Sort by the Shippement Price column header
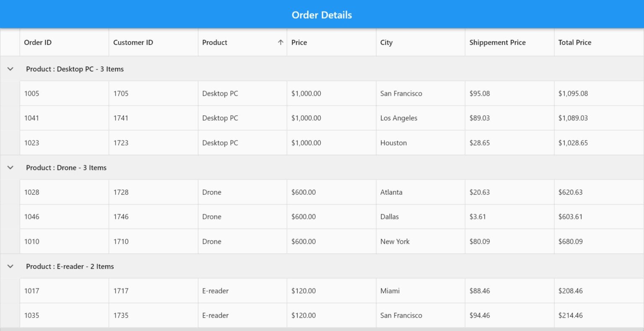The image size is (644, 331). [497, 42]
